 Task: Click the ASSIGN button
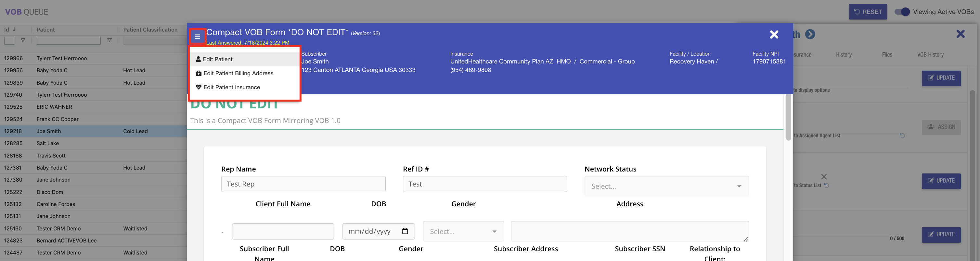(x=941, y=127)
